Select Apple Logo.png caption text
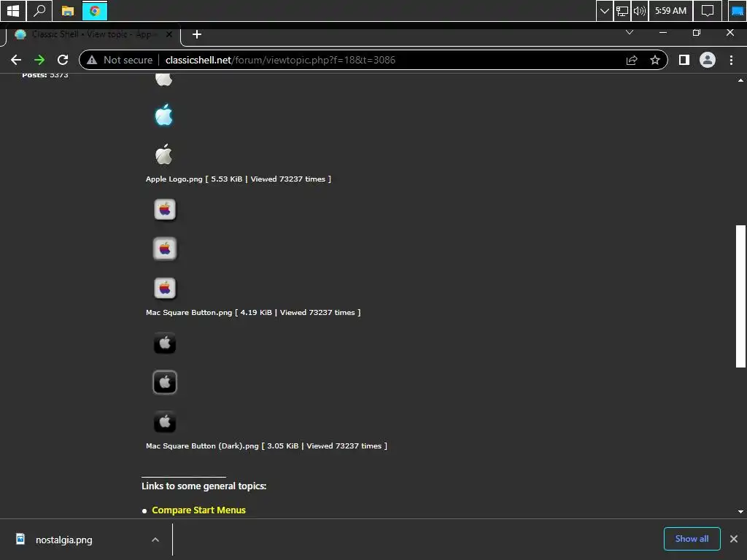747x560 pixels. click(x=239, y=179)
